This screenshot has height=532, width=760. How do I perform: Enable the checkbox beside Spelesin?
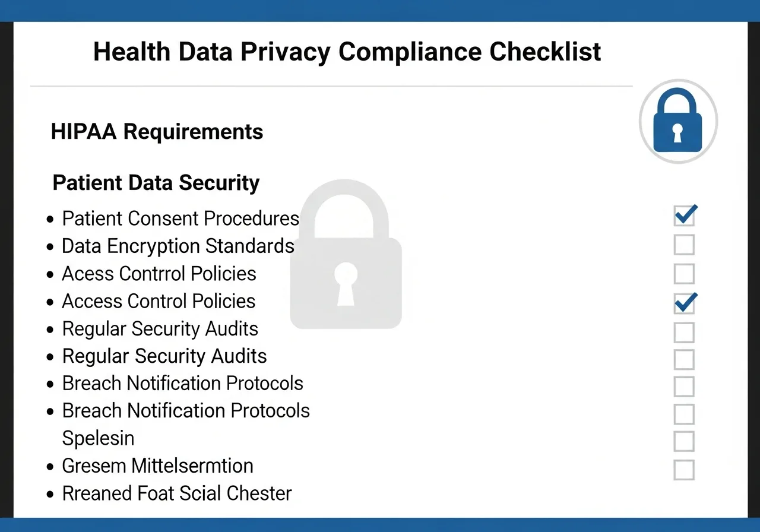coord(684,441)
